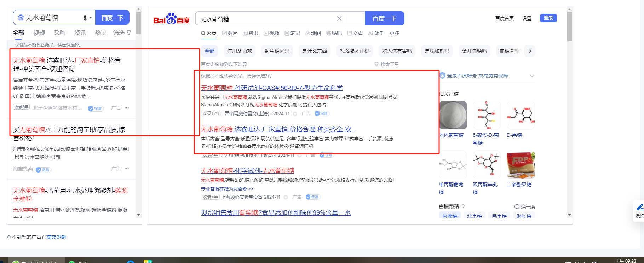Switch to the 图片 images tab
The height and width of the screenshot is (263, 644).
(230, 33)
